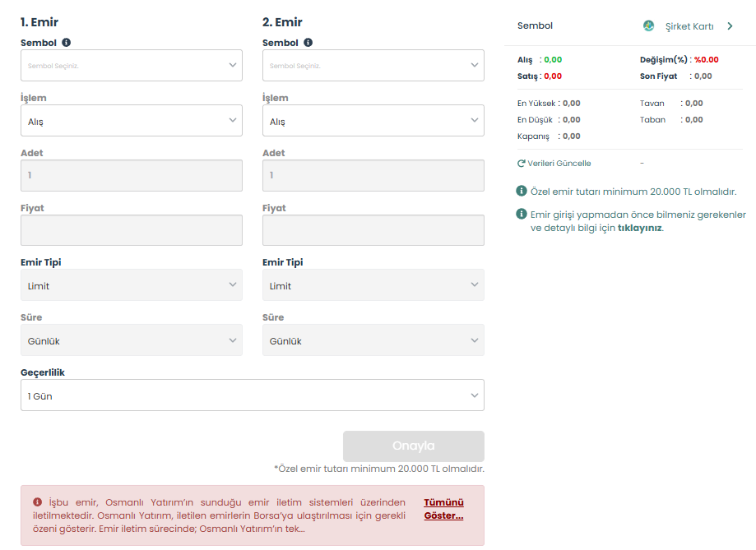Open 1. Emir Emir Tipi Limit dropdown
The height and width of the screenshot is (550, 756).
(132, 285)
